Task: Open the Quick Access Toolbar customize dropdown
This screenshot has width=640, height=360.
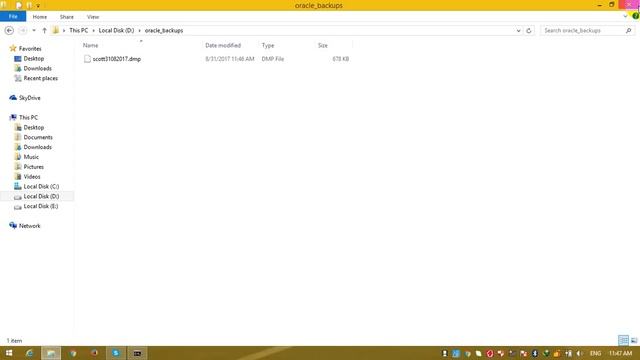Action: click(x=38, y=6)
